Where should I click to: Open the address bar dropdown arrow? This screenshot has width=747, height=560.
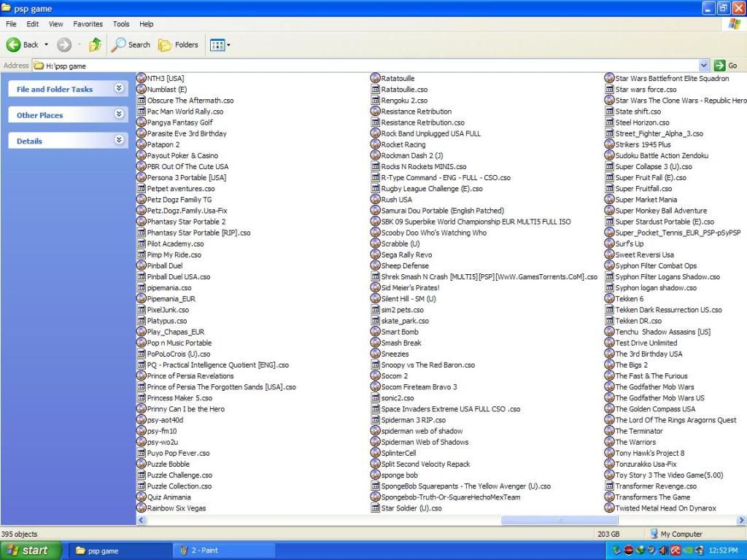tap(704, 66)
